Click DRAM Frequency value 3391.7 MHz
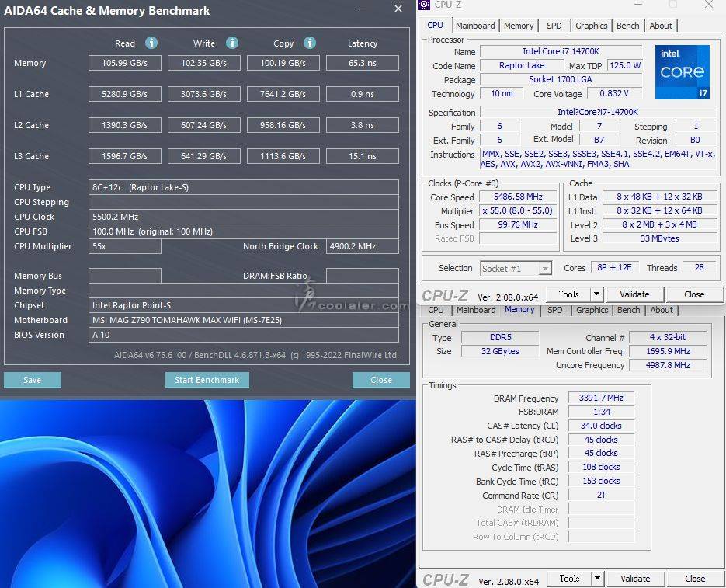This screenshot has height=588, width=726. (601, 398)
